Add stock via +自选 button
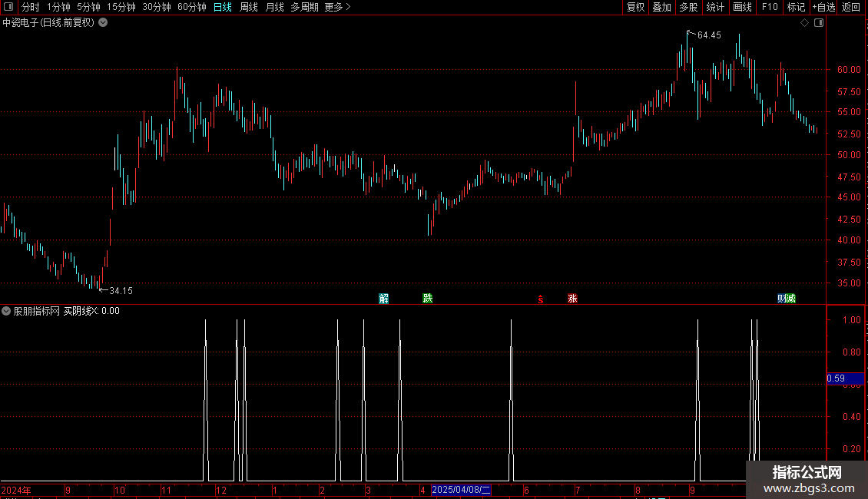The height and width of the screenshot is (499, 868). (x=823, y=7)
